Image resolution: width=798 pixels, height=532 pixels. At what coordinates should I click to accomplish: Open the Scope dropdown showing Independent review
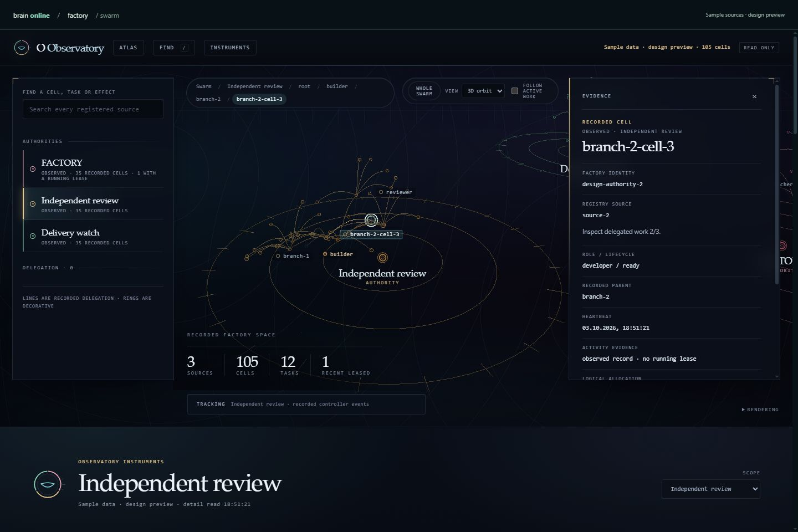710,489
